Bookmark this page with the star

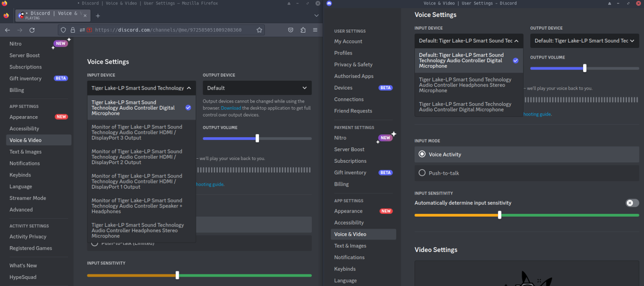click(259, 30)
